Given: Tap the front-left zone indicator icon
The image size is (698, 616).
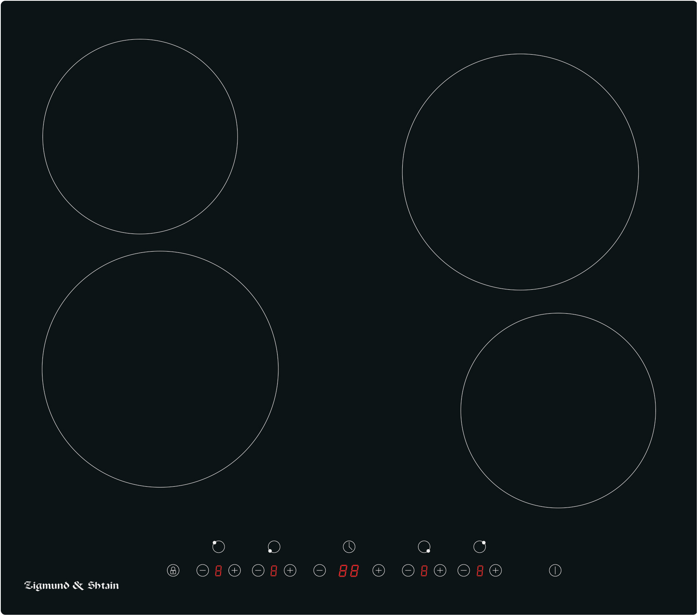Looking at the screenshot, I should click(274, 547).
